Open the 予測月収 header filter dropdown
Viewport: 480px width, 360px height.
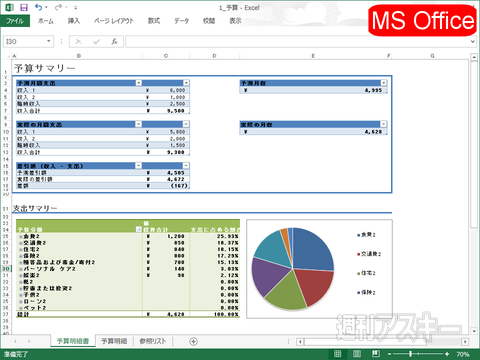click(x=384, y=83)
